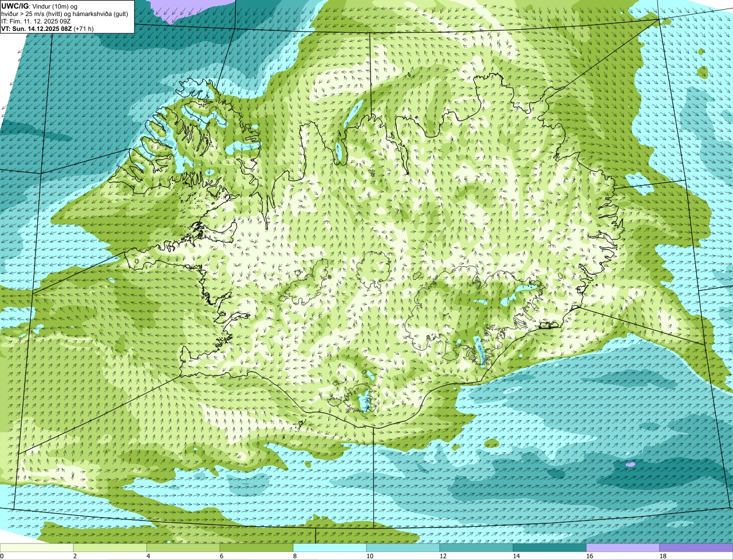The width and height of the screenshot is (733, 560).
Task: Click the scale label "6"
Action: 222,556
